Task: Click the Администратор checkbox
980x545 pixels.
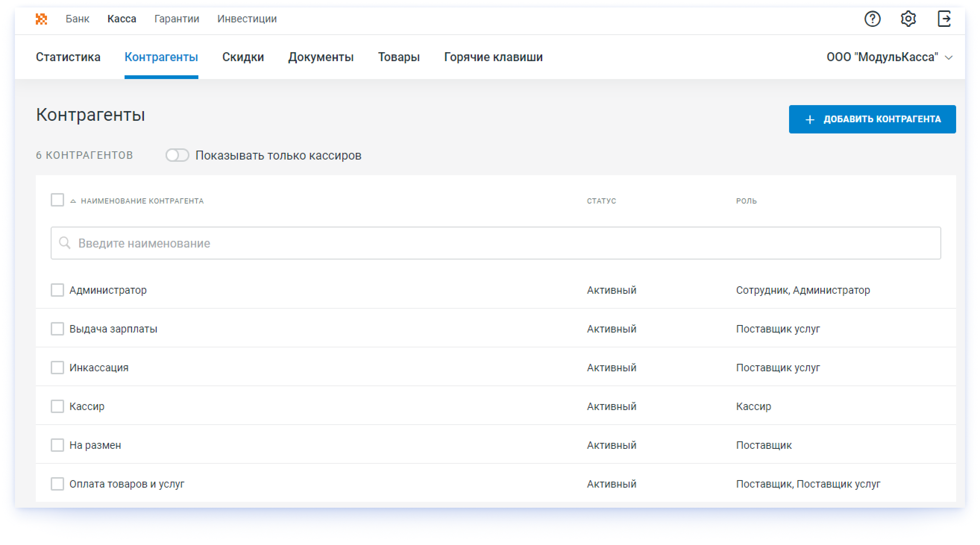Action: point(57,290)
